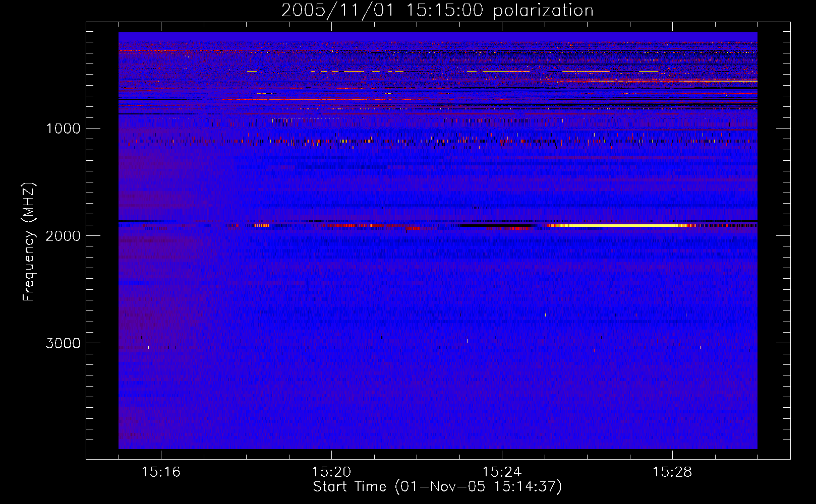Click the 15:16 time axis label
This screenshot has height=504, width=816.
(x=161, y=472)
